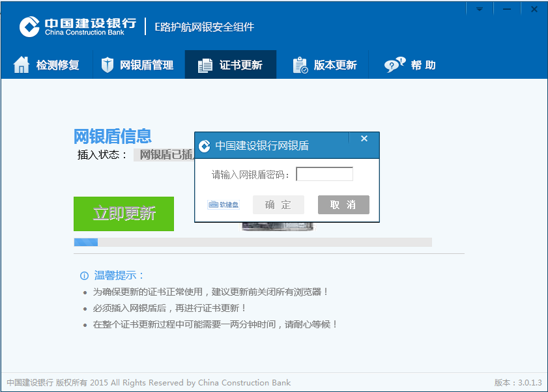This screenshot has width=548, height=392.
Task: Click the E路护航网银安全组件 title text
Action: (205, 27)
